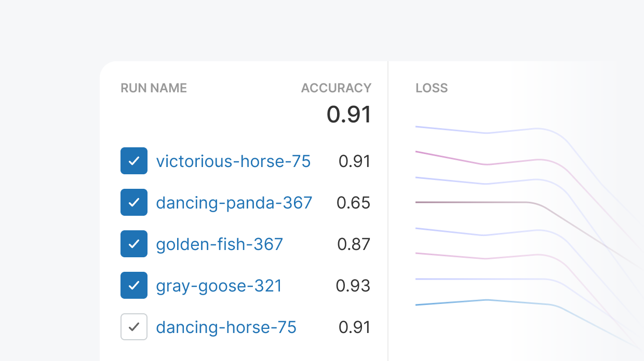Select the gray-goose-321 run name

pyautogui.click(x=219, y=286)
